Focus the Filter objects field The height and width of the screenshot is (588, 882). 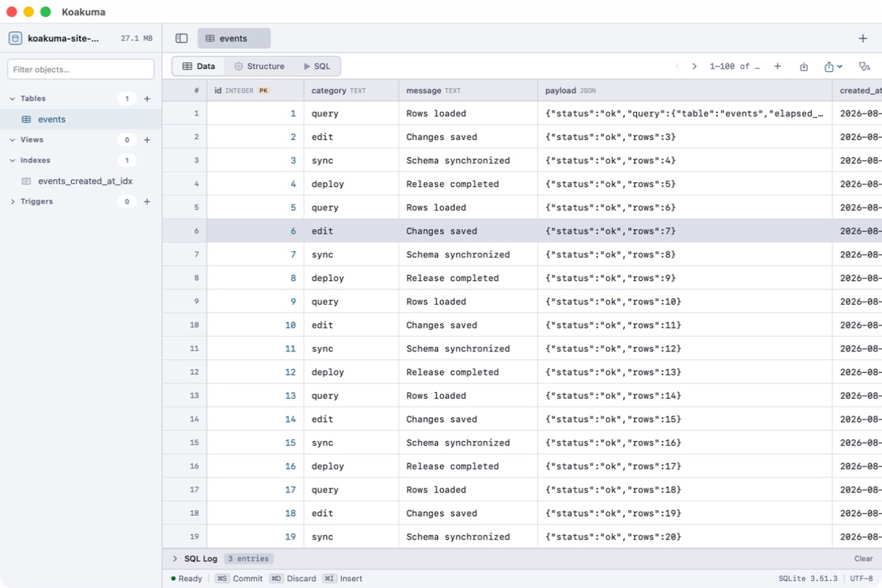click(80, 69)
